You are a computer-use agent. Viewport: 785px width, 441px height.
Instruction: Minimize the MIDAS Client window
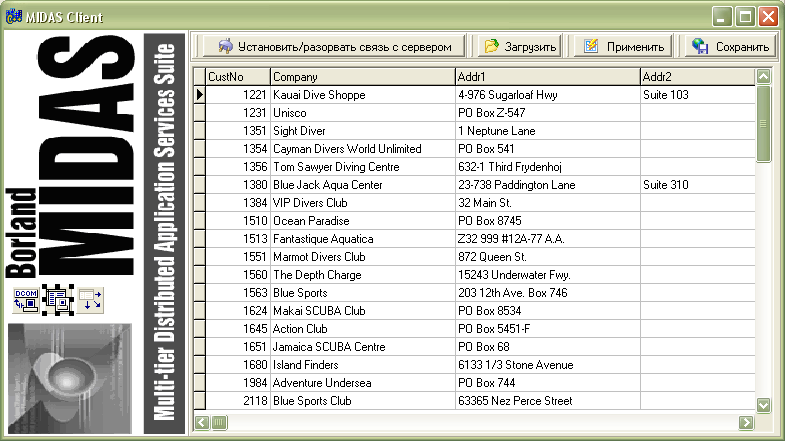721,17
